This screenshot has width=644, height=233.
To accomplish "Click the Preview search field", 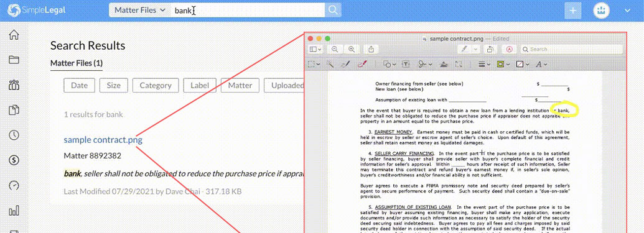I will point(572,49).
